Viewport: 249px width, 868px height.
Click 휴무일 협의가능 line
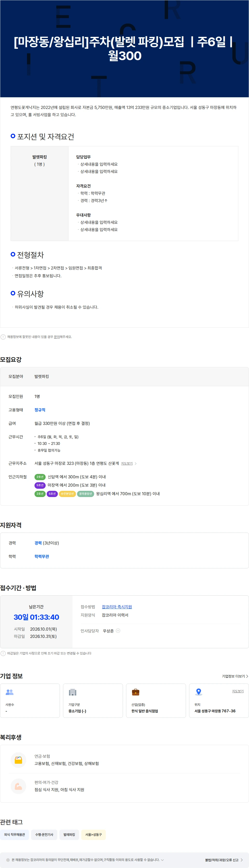pos(49,450)
